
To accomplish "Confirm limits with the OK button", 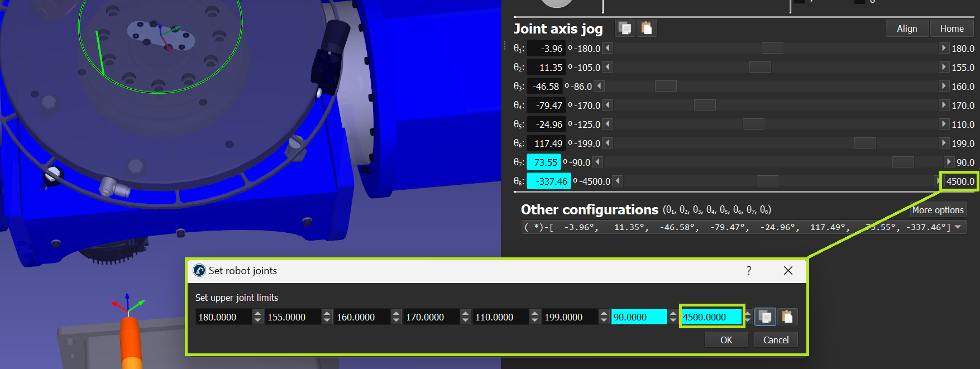I will [x=726, y=340].
